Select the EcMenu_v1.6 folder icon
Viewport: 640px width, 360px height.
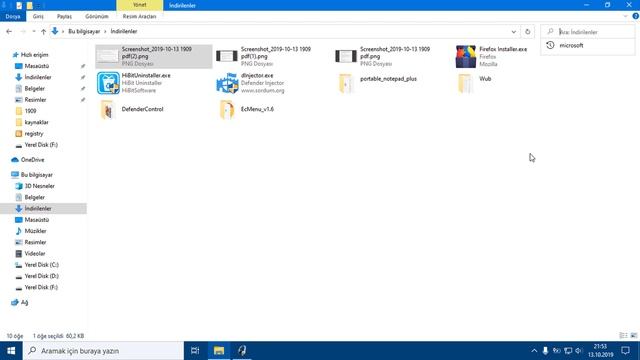[x=227, y=109]
